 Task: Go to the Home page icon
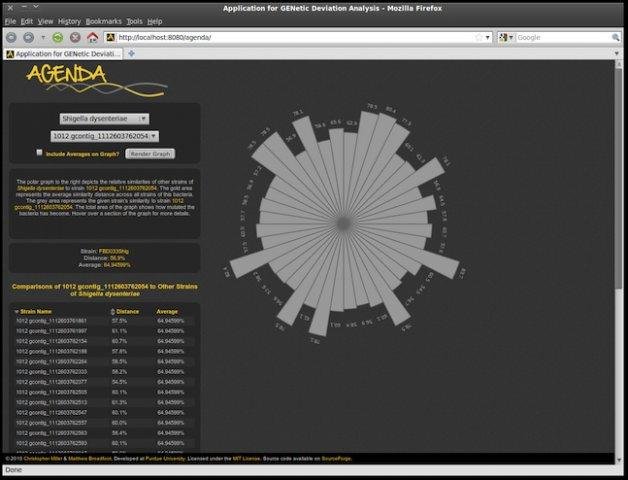[93, 38]
